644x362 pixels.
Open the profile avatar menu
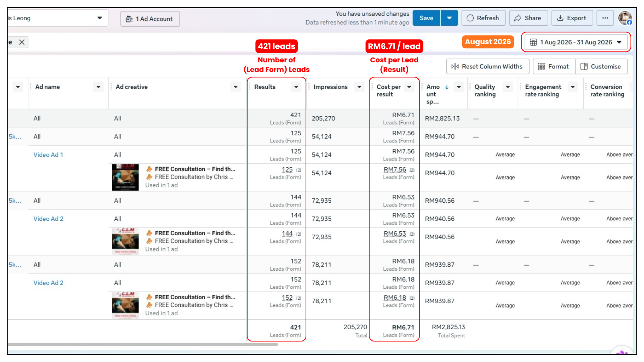tap(625, 18)
